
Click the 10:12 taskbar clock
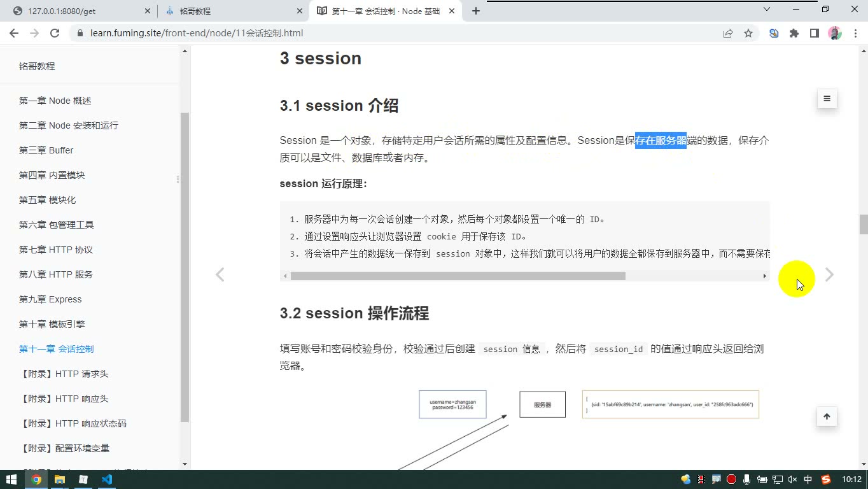[x=851, y=479]
